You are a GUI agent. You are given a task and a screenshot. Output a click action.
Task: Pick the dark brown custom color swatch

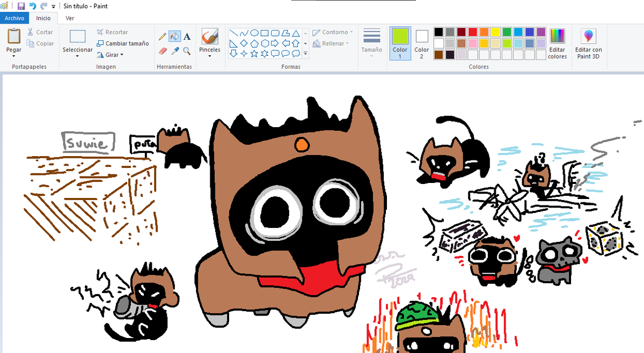pyautogui.click(x=438, y=55)
